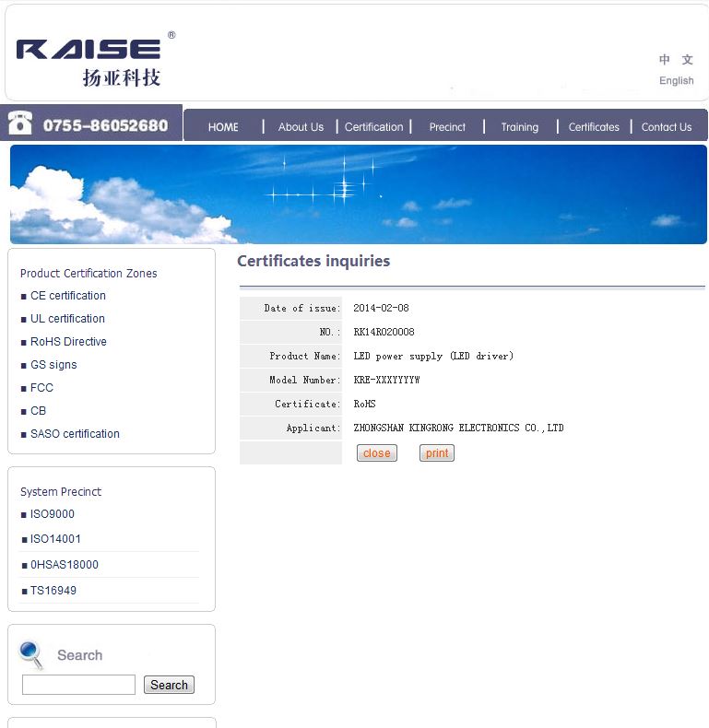Open the Precinct menu item
Screen dimensions: 709x728
coord(447,127)
